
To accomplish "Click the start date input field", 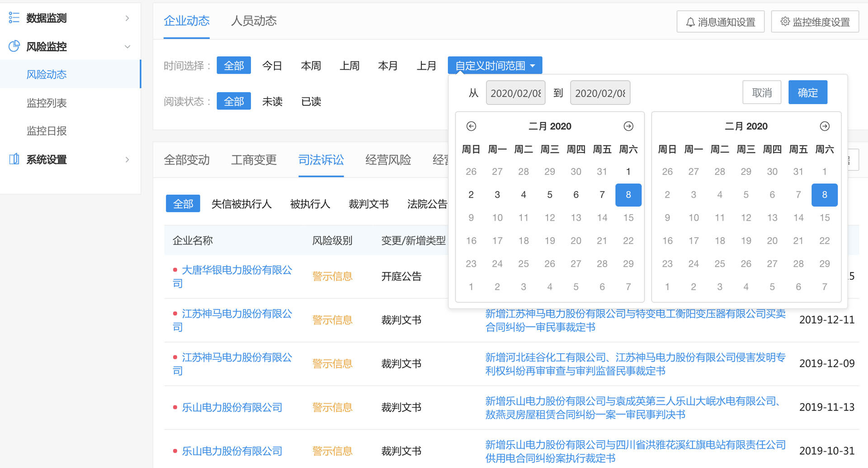I will [x=515, y=93].
